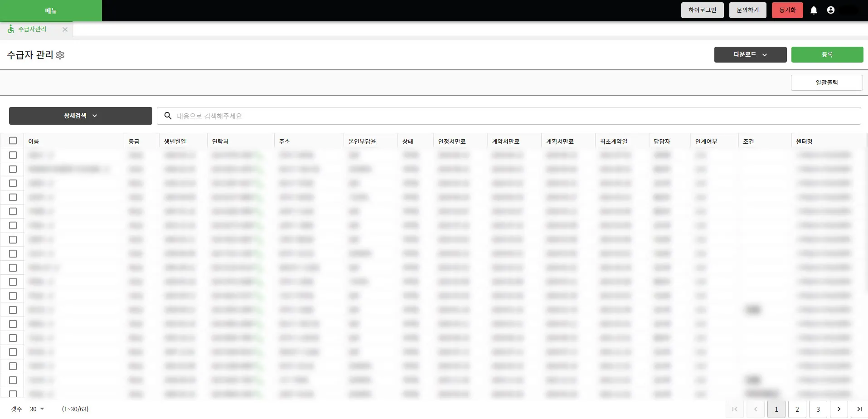The height and width of the screenshot is (419, 868).
Task: Click the red 동기화 button
Action: [787, 10]
